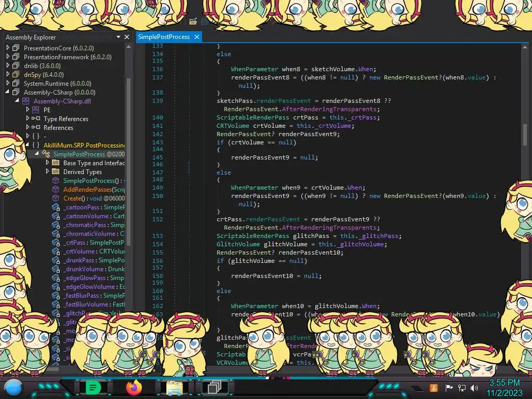Open Firefox from the taskbar
The width and height of the screenshot is (532, 399).
click(134, 387)
